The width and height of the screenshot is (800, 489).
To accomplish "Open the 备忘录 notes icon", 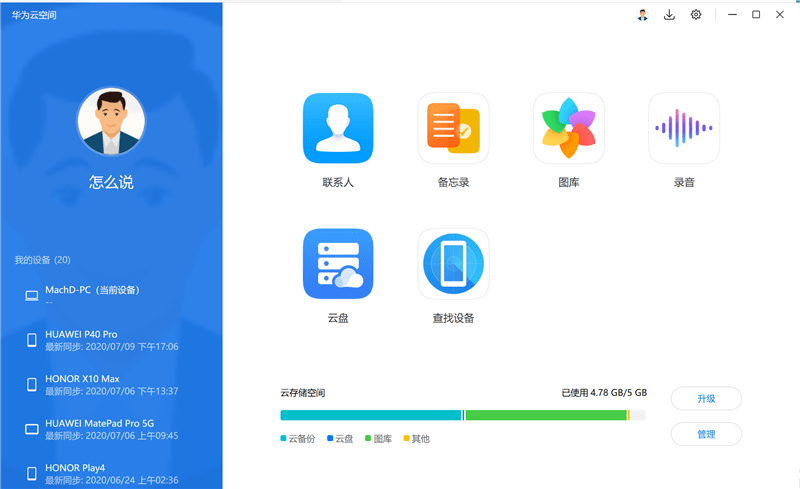I will point(453,128).
